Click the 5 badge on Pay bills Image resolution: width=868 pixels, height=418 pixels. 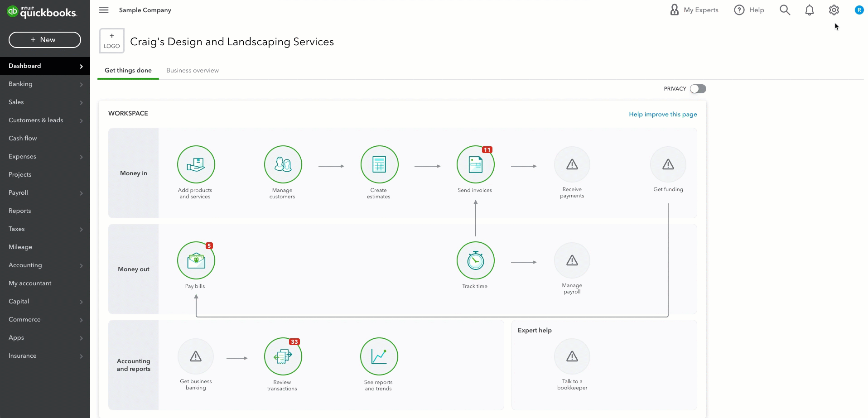209,246
